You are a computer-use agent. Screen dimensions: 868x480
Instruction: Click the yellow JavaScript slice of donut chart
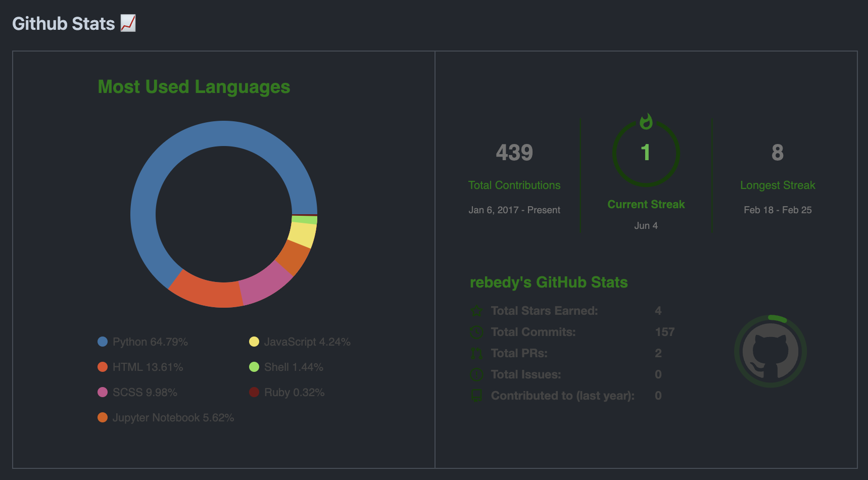(x=302, y=234)
